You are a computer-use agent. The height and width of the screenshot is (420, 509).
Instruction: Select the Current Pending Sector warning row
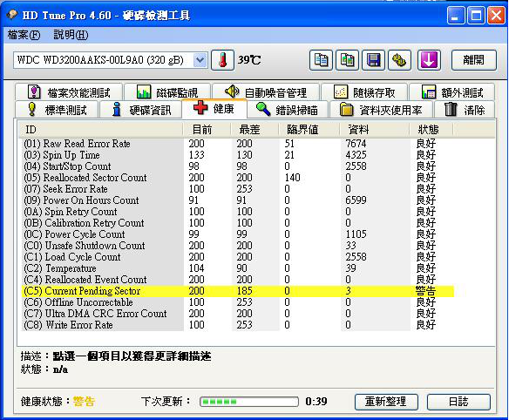tap(238, 291)
